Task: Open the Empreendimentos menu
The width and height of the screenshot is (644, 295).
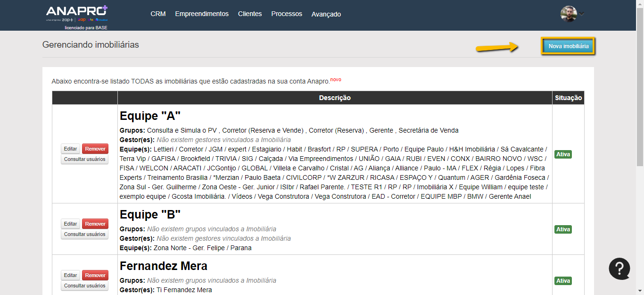Action: pyautogui.click(x=202, y=14)
